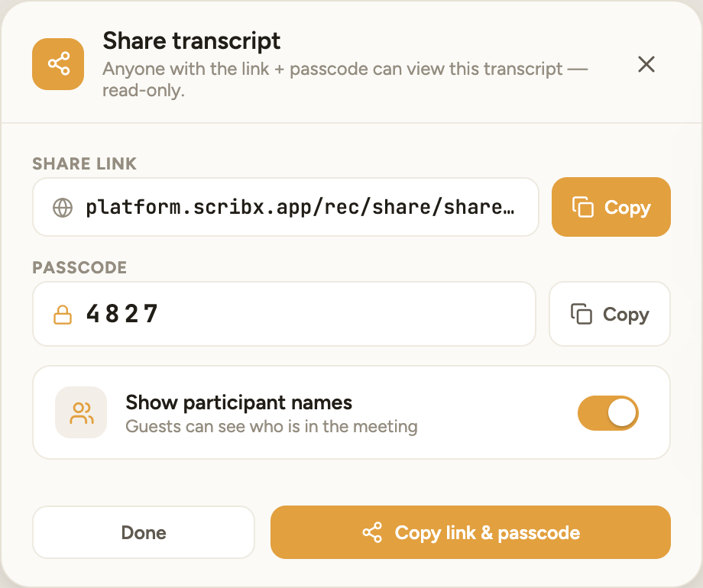
Task: Click Copy link & passcode button
Action: click(x=470, y=532)
